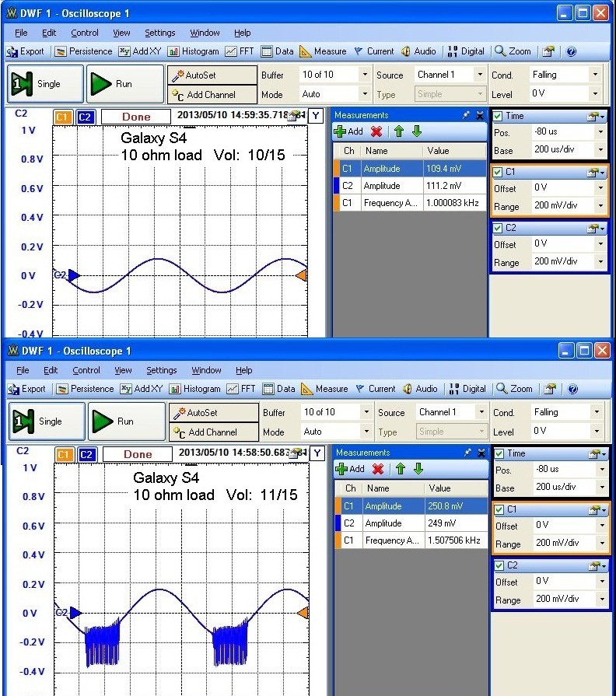Open Edit menu in top window
The image size is (616, 696).
point(49,33)
